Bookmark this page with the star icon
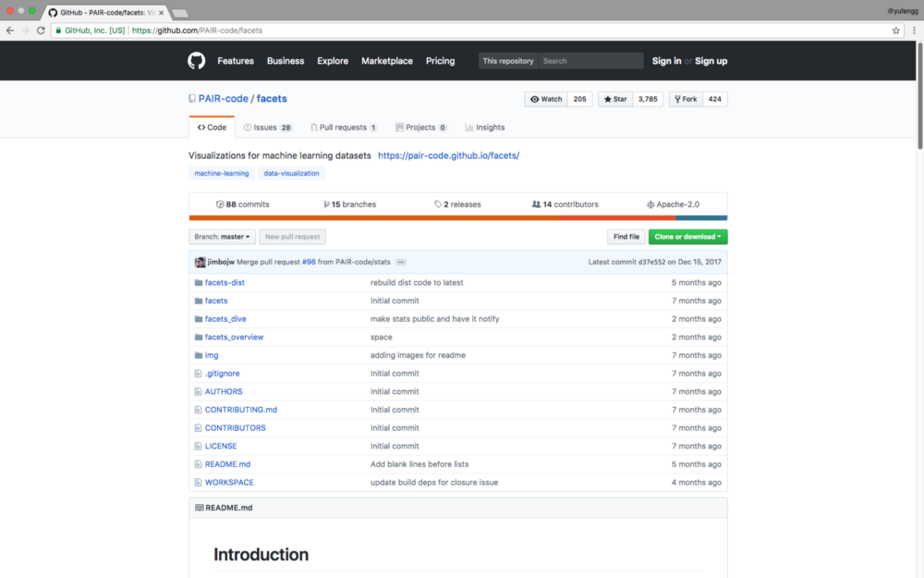This screenshot has height=578, width=924. point(895,31)
